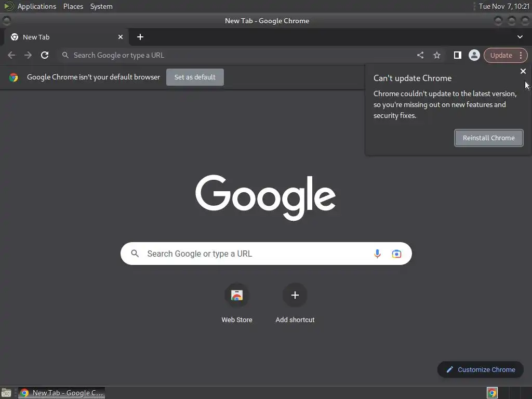The image size is (532, 399).
Task: Click the clock showing Tue Nov 7
Action: 504,6
